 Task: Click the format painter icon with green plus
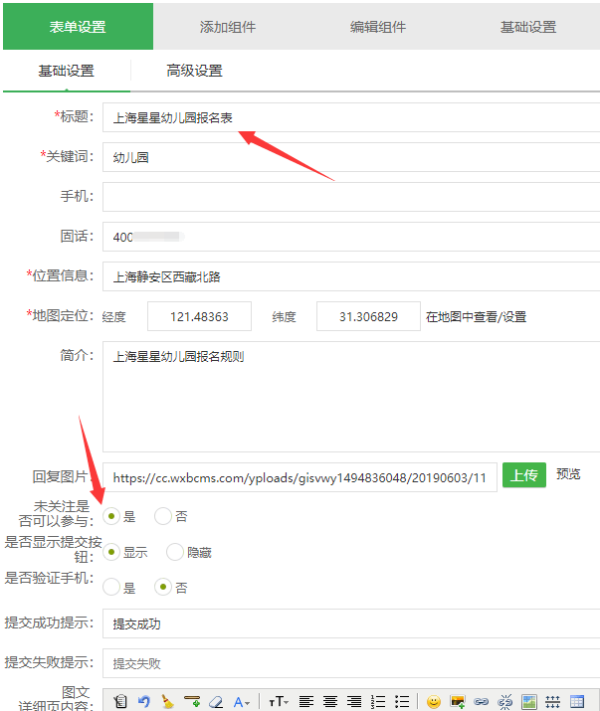[x=192, y=701]
